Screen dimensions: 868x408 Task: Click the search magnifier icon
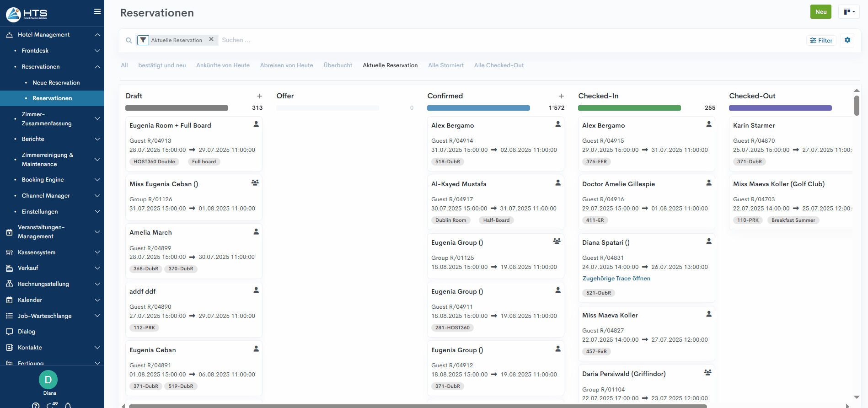click(129, 40)
